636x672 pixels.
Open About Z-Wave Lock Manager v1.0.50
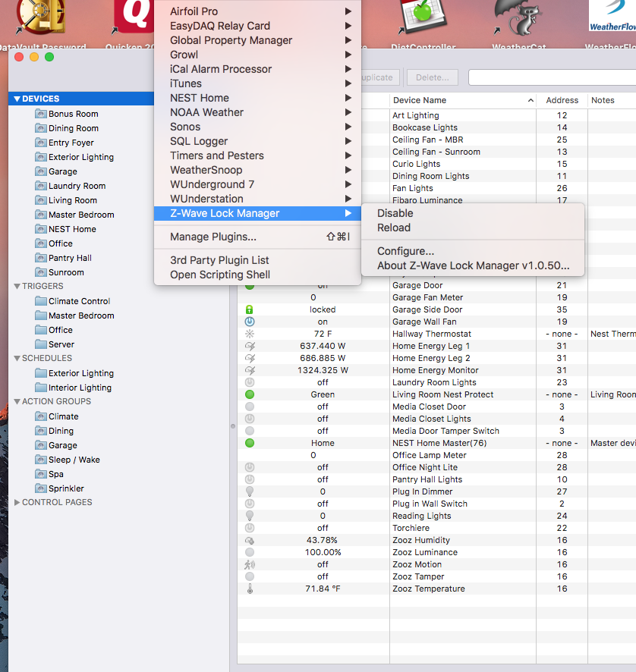pos(473,265)
